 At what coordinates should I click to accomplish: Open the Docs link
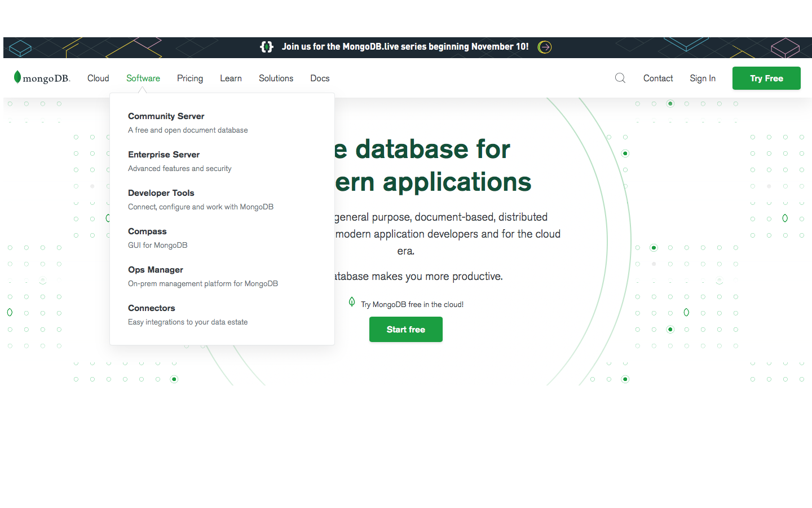coord(320,78)
